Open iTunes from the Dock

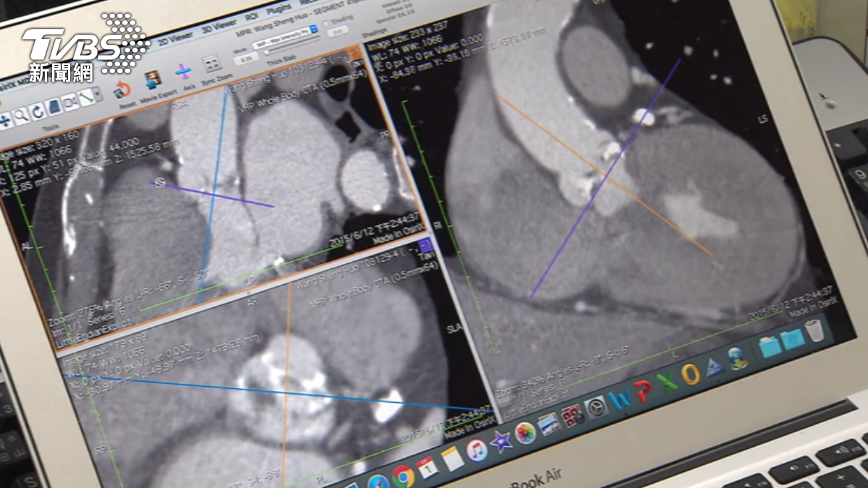coord(477,450)
